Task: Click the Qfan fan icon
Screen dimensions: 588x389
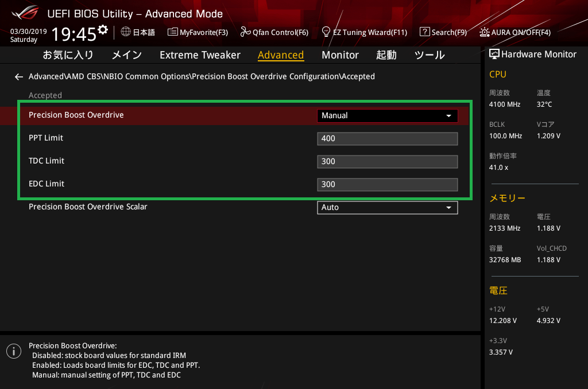Action: [245, 32]
